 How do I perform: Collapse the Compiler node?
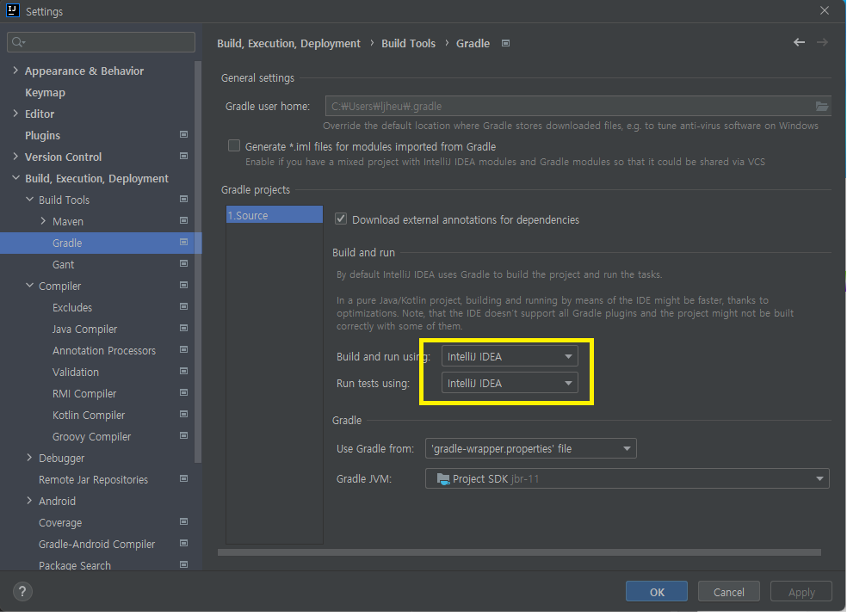click(x=29, y=285)
